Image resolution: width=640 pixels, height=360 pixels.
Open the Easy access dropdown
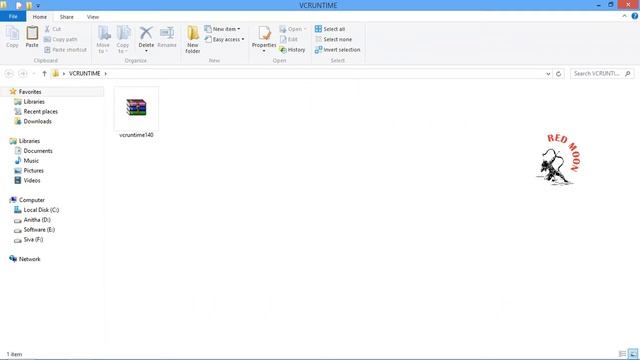tap(224, 39)
